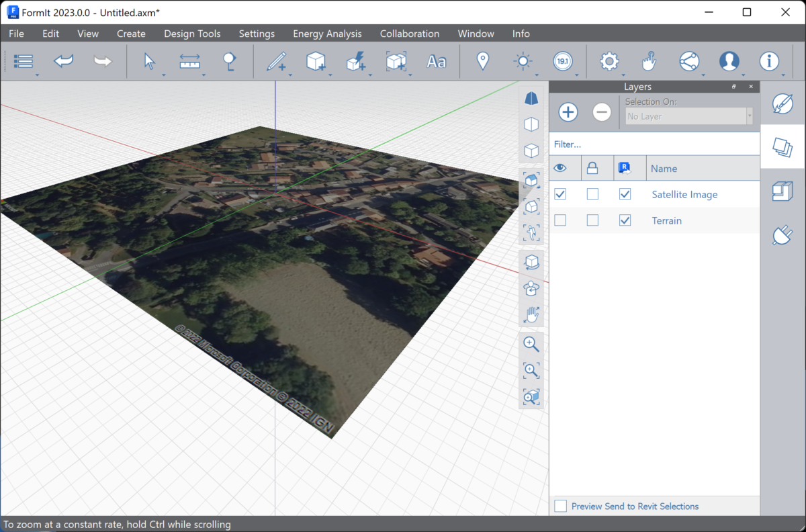Open the Materials paintbrush panel icon
This screenshot has width=806, height=532.
coord(782,103)
